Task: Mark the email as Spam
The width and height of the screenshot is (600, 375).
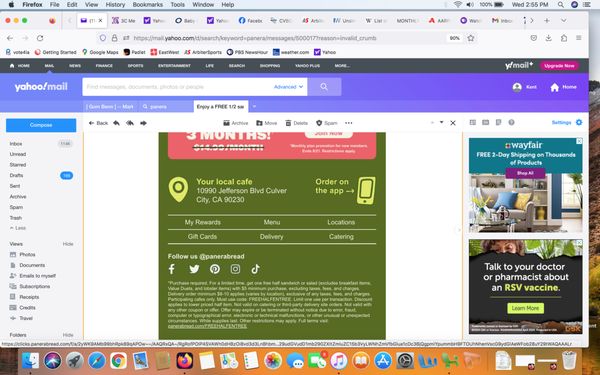Action: pos(326,123)
